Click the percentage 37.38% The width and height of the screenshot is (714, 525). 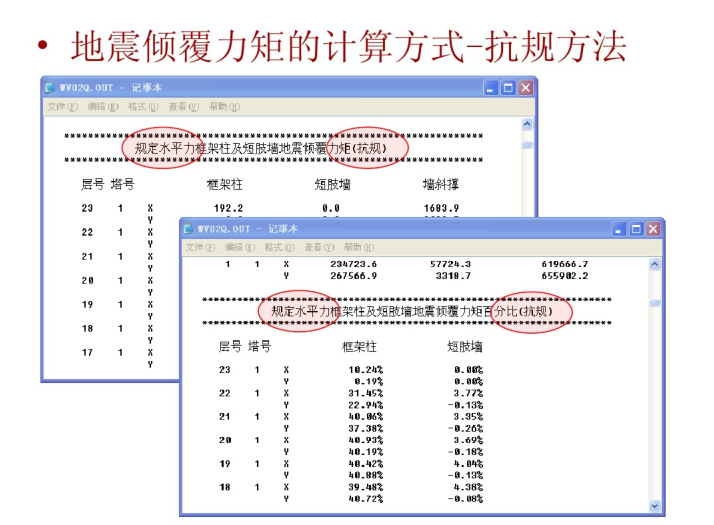[x=366, y=428]
